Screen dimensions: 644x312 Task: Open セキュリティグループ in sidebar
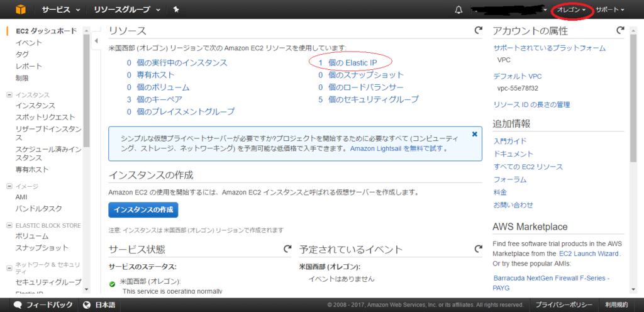(48, 282)
